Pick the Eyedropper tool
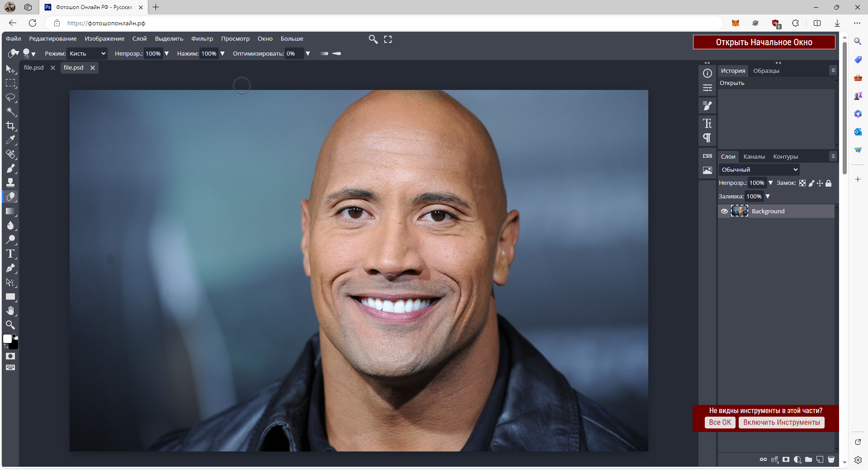Screen dimensions: 868x470 pos(11,140)
